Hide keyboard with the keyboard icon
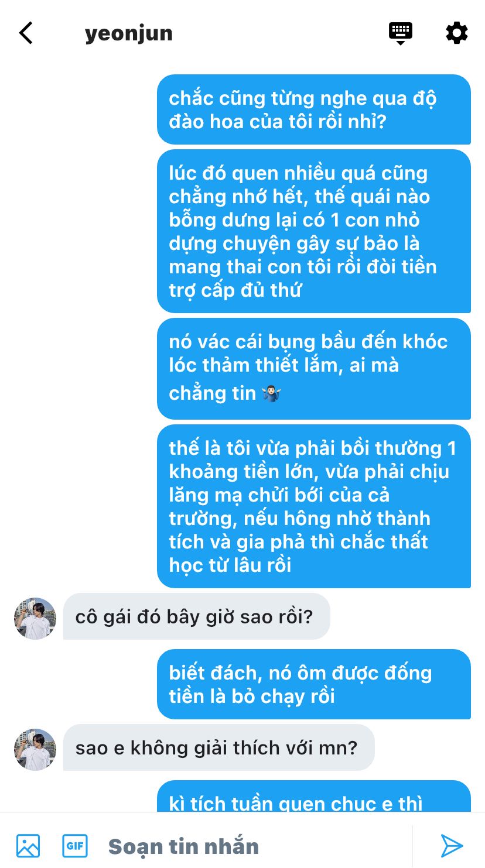Viewport: 485px width, 868px height. [401, 33]
